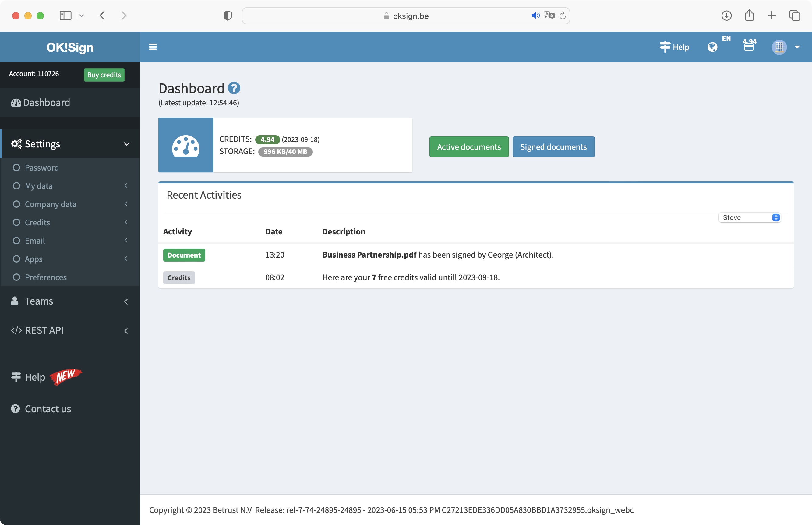Click the EN language label

tap(726, 39)
